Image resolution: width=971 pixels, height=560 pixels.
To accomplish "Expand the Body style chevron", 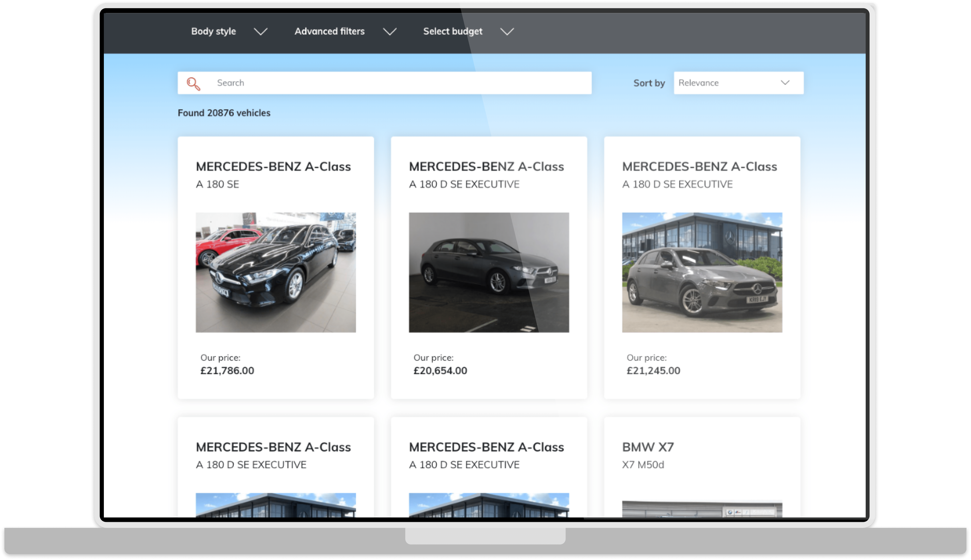I will 261,32.
